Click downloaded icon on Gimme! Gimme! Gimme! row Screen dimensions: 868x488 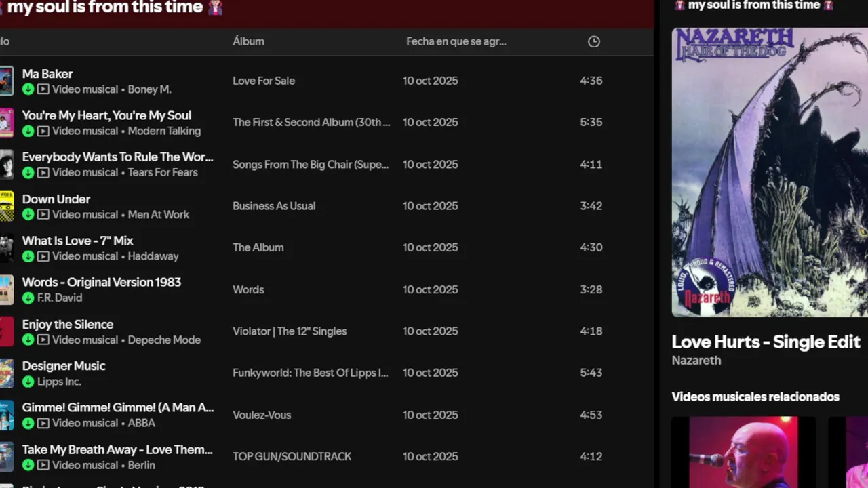(28, 423)
